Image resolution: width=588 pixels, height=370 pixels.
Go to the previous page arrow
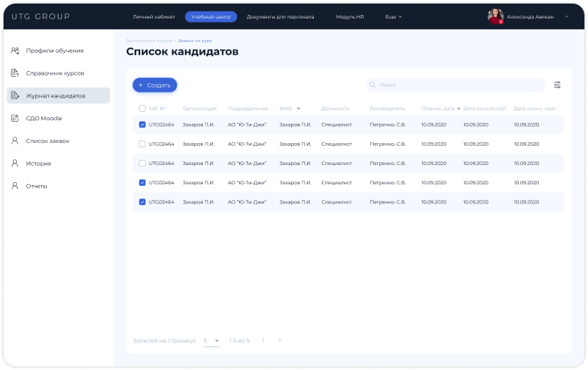(263, 340)
